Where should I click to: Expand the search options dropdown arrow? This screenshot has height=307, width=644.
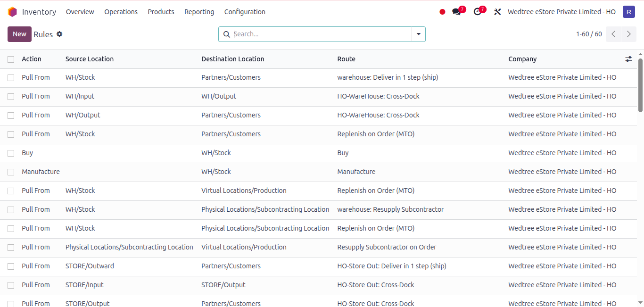[x=419, y=34]
